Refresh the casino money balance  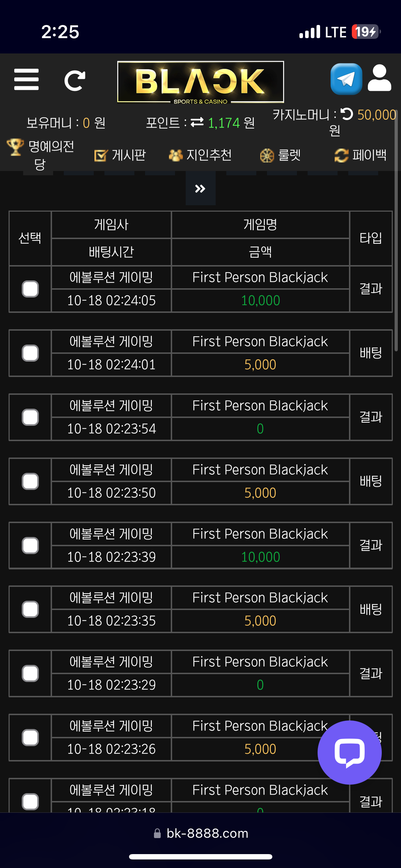click(346, 114)
